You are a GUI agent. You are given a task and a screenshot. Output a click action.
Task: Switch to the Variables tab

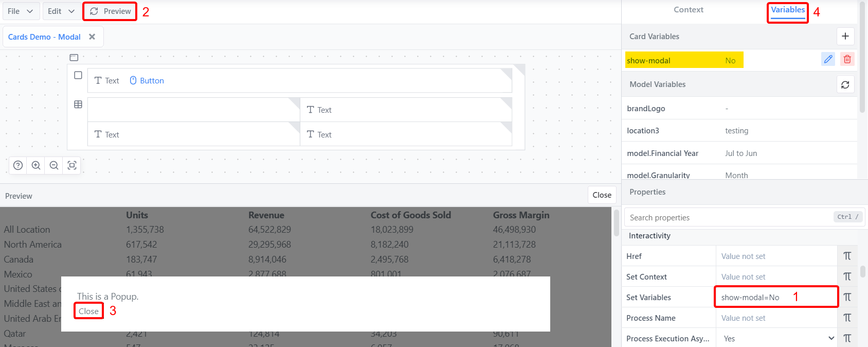click(x=787, y=9)
